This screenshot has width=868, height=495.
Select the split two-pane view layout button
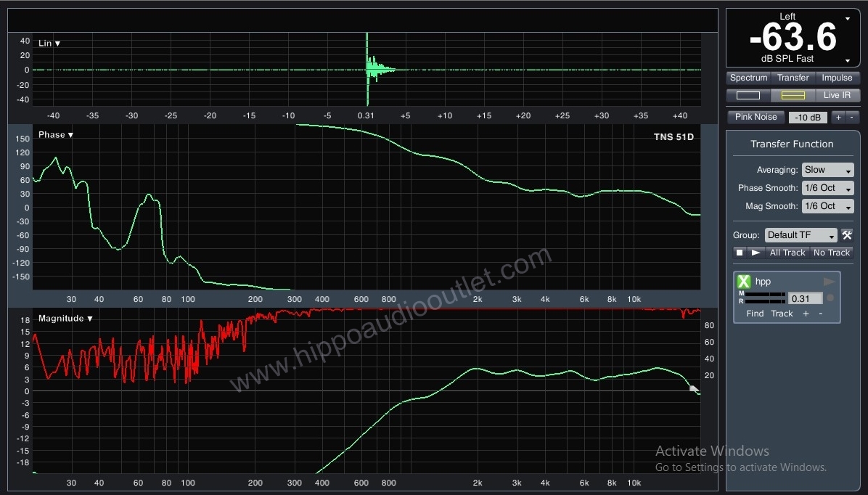pyautogui.click(x=793, y=95)
